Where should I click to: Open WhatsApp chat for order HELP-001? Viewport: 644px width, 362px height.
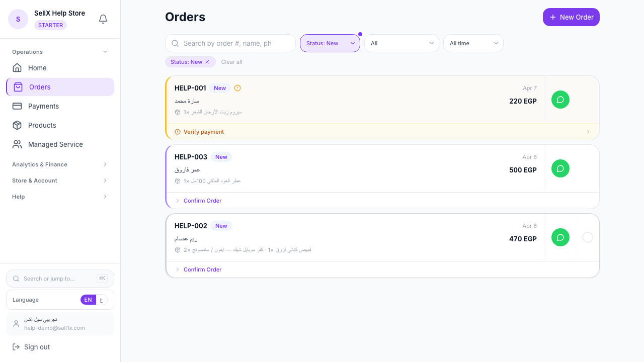point(560,100)
